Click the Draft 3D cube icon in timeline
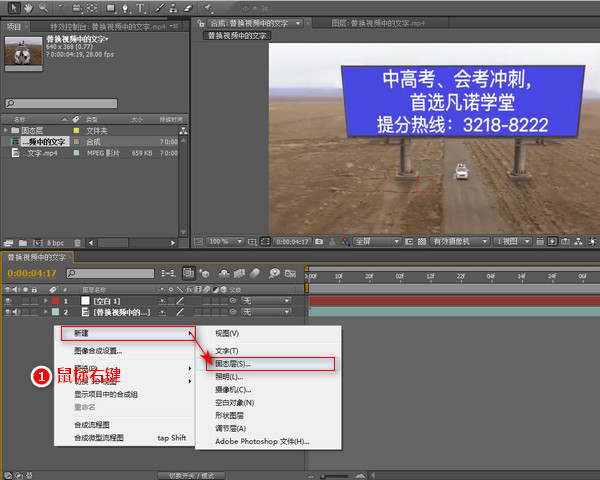This screenshot has width=600, height=480. (204, 273)
